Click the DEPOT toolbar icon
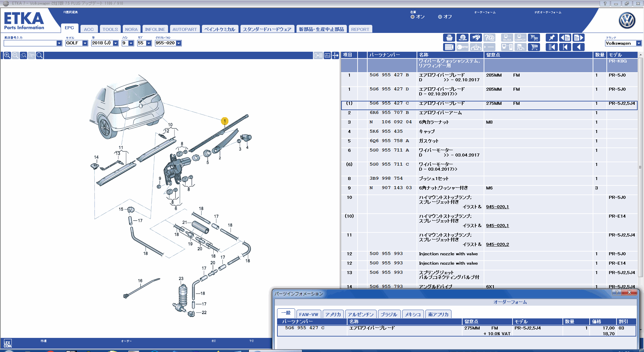This screenshot has width=644, height=352. click(x=521, y=38)
